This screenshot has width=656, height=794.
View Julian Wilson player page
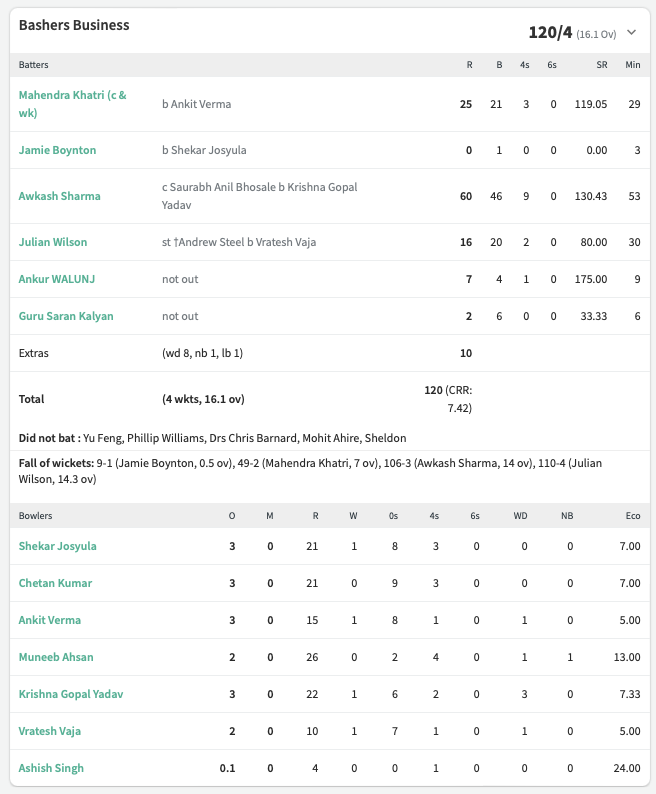pos(53,242)
